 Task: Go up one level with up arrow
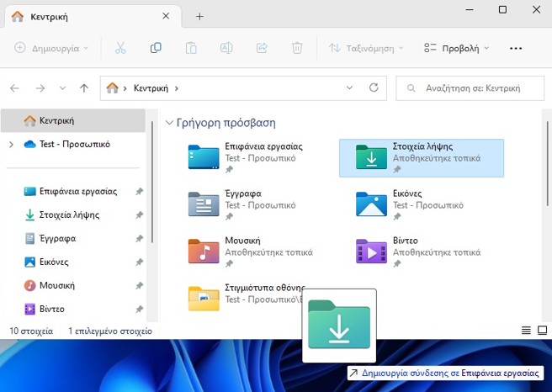[x=84, y=88]
